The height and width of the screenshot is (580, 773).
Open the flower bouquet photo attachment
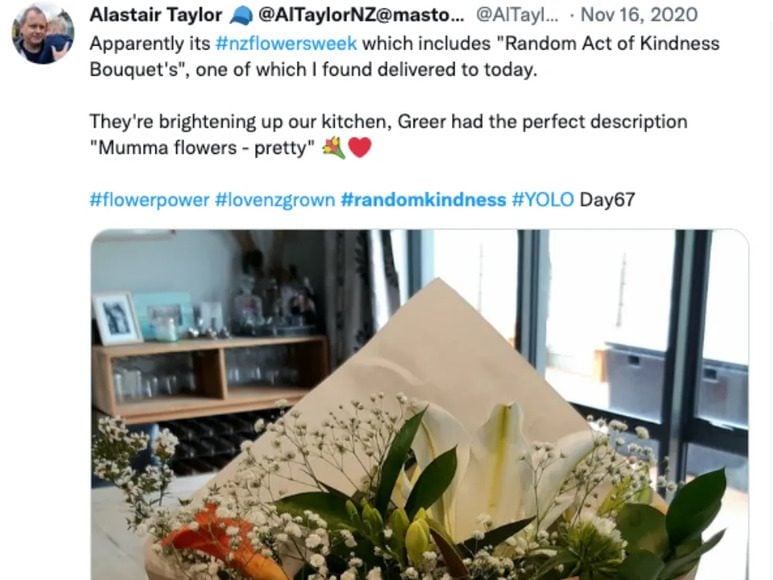tap(420, 405)
